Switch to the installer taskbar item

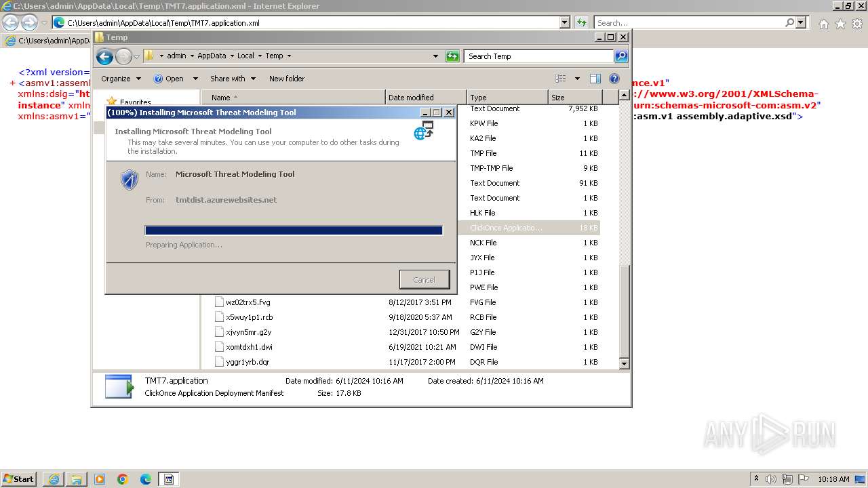pos(169,479)
